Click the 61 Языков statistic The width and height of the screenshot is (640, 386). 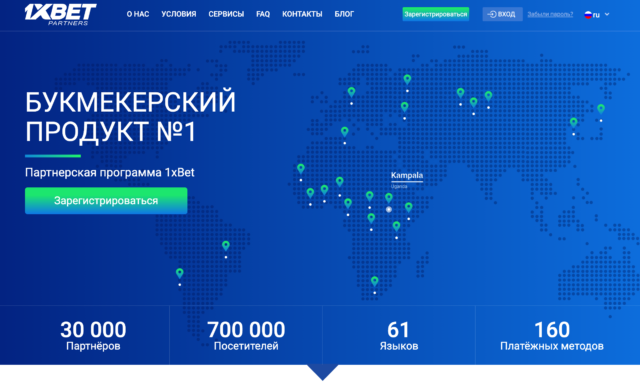point(399,336)
